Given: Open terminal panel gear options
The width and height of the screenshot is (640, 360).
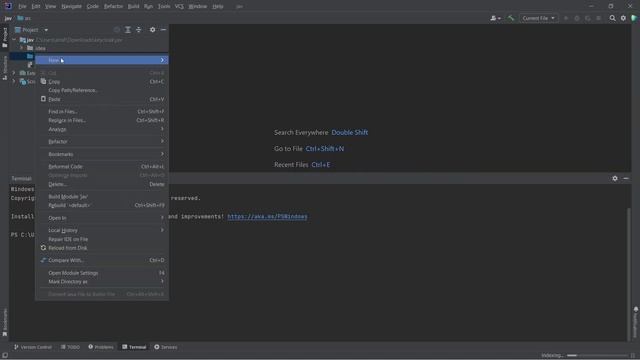Looking at the screenshot, I should click(x=615, y=178).
